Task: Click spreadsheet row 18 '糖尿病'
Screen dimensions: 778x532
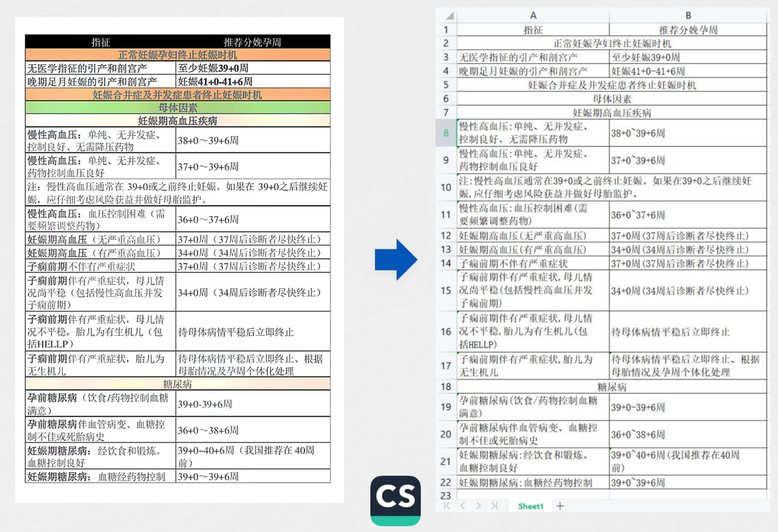Action: [612, 386]
